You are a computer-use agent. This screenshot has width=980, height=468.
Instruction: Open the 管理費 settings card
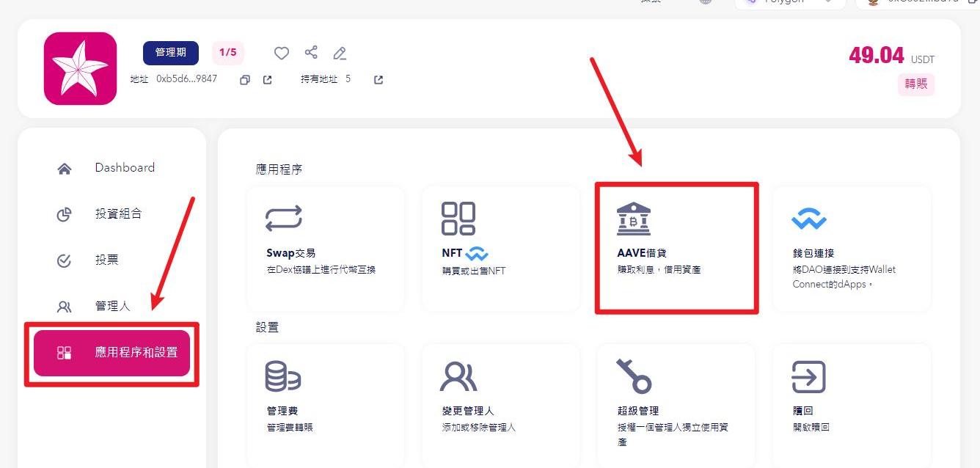pos(326,406)
